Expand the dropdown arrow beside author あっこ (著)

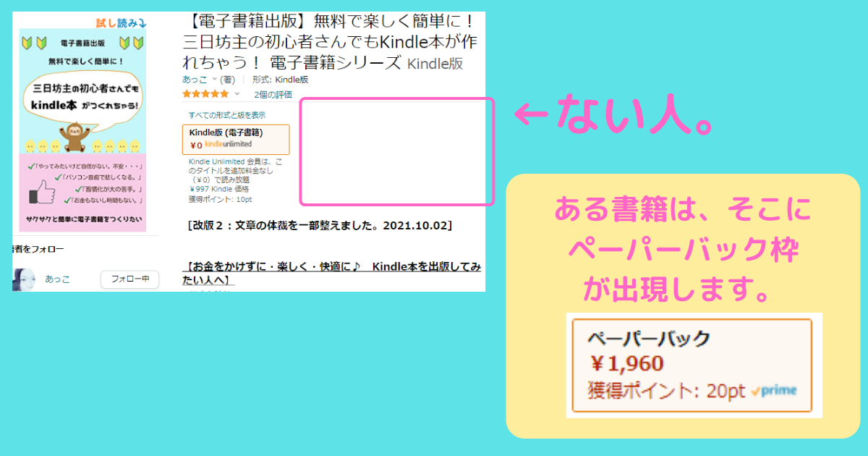215,80
